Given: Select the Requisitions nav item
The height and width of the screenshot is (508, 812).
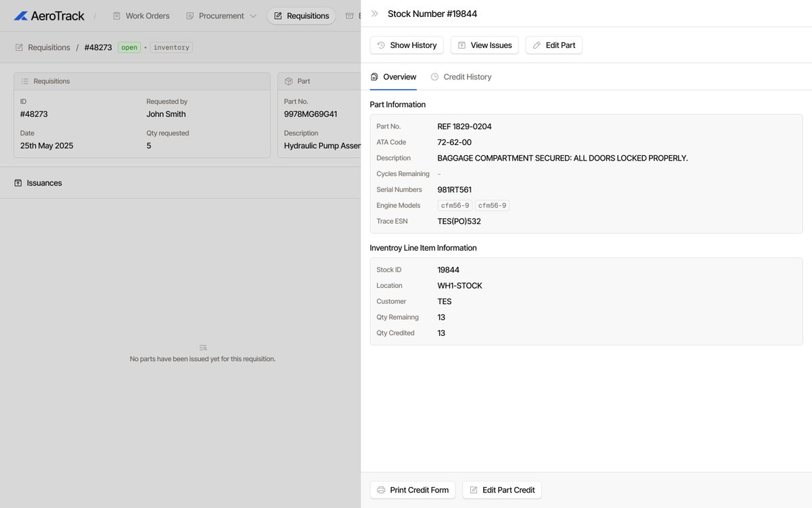Looking at the screenshot, I should tap(301, 16).
